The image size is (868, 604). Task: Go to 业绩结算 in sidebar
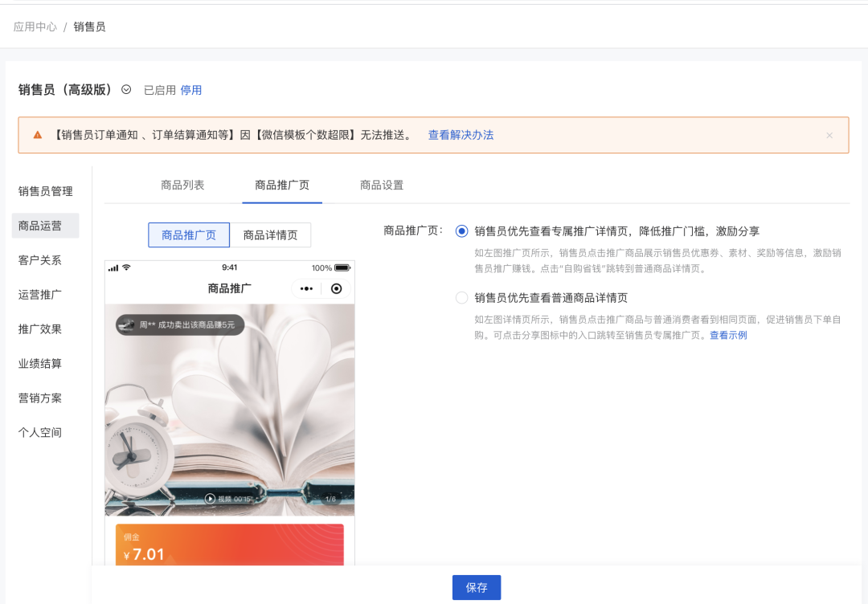(x=40, y=364)
